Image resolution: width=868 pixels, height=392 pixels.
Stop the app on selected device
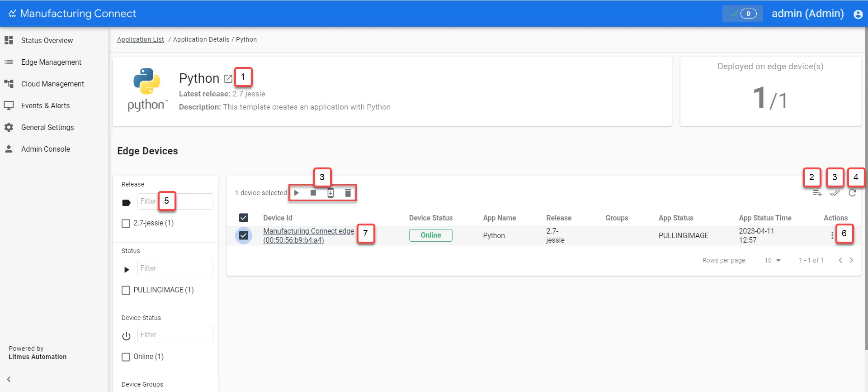(x=313, y=193)
